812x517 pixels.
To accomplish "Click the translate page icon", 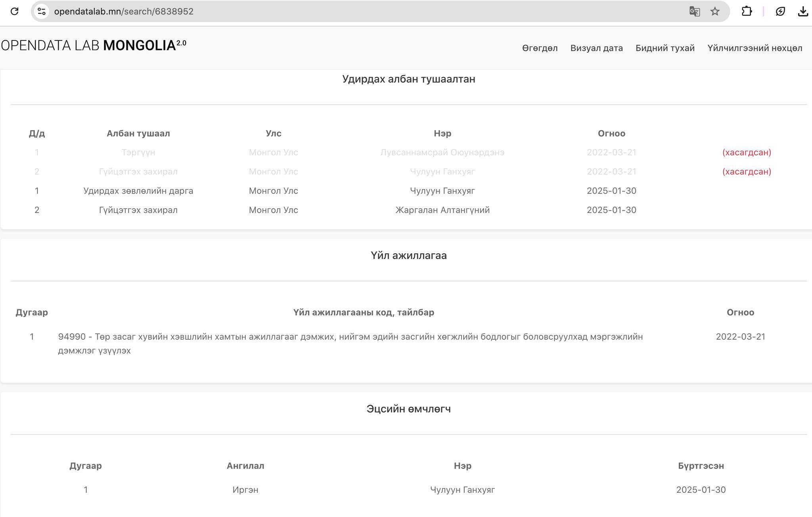I will (x=694, y=11).
